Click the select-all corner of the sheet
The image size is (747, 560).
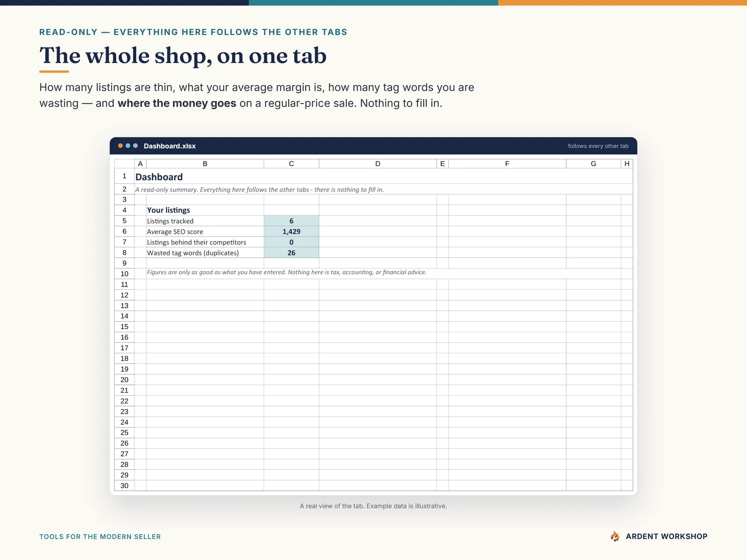[124, 164]
